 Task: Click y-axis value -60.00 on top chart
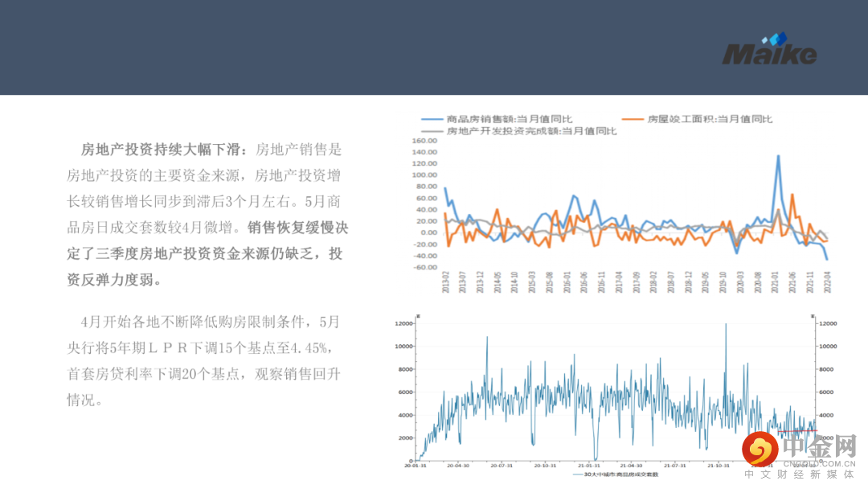(x=424, y=268)
